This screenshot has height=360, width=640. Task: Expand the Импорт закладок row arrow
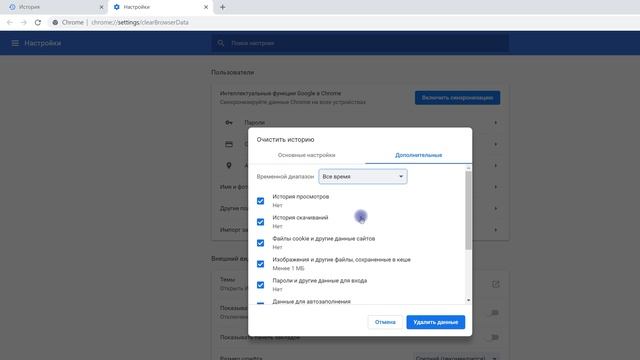click(496, 230)
